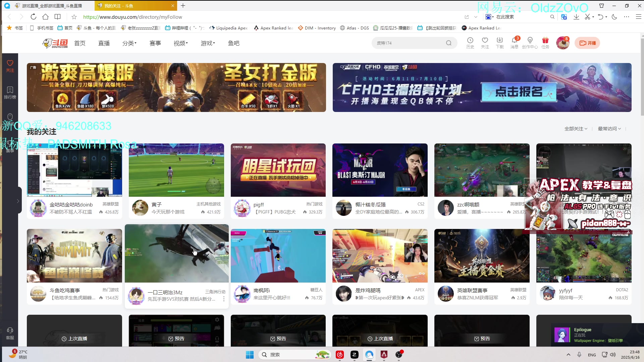
Task: Open 哔哩哔哩 bookmark
Action: (184, 28)
